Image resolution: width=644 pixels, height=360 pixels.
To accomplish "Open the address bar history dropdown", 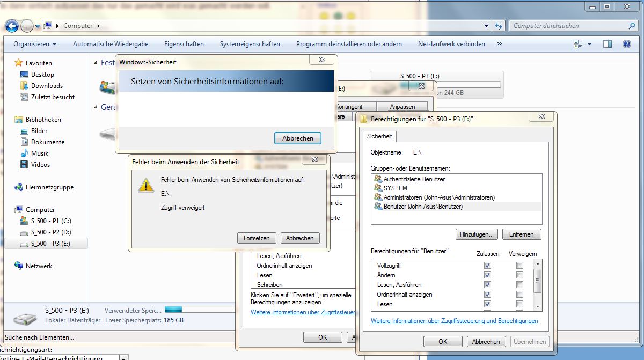I will point(487,26).
